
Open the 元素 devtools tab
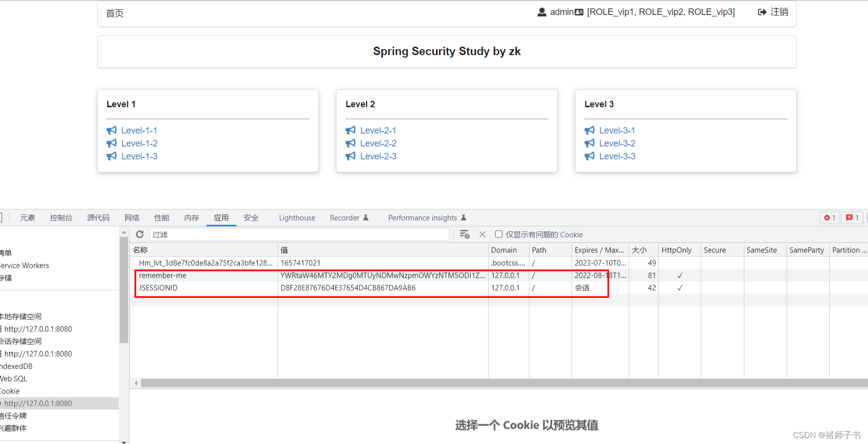click(28, 218)
